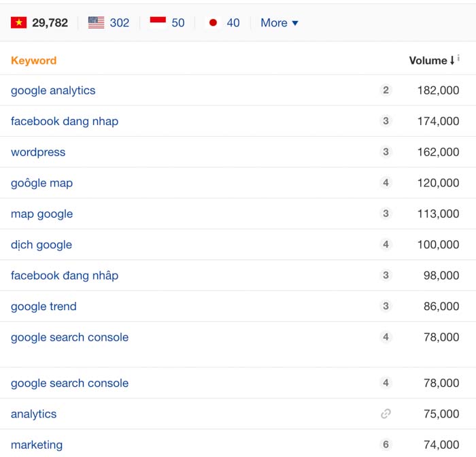Click the 98,000 volume value

tap(441, 275)
